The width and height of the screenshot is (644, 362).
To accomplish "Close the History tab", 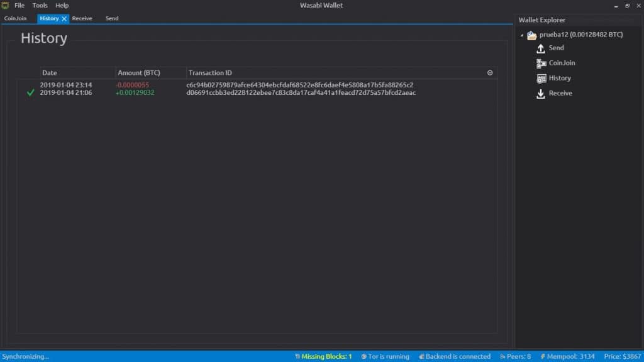I will coord(64,19).
